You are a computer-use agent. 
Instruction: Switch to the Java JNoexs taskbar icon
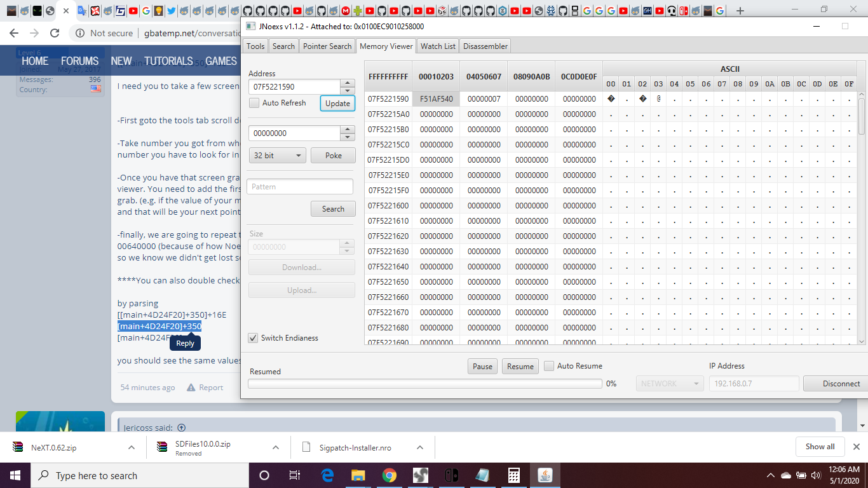(545, 475)
